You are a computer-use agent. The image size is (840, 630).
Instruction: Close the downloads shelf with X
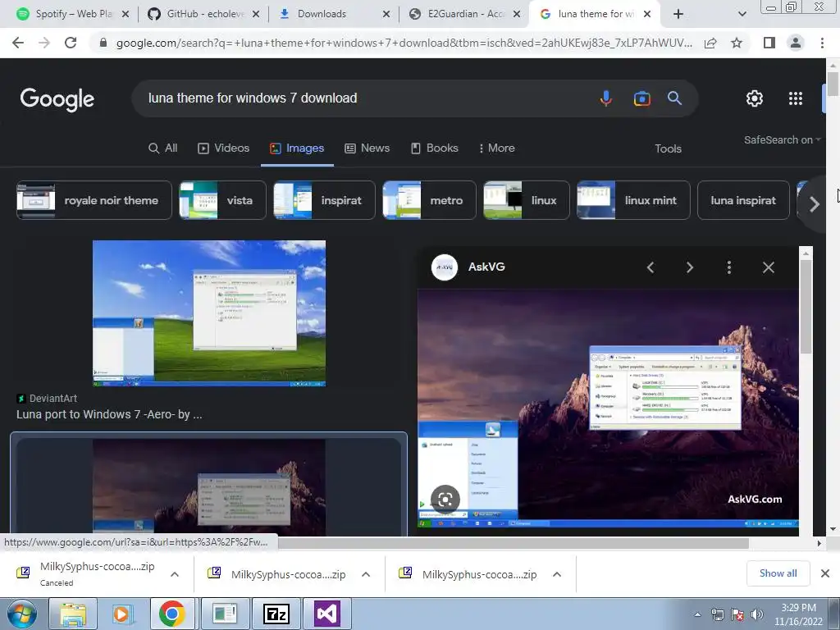825,573
